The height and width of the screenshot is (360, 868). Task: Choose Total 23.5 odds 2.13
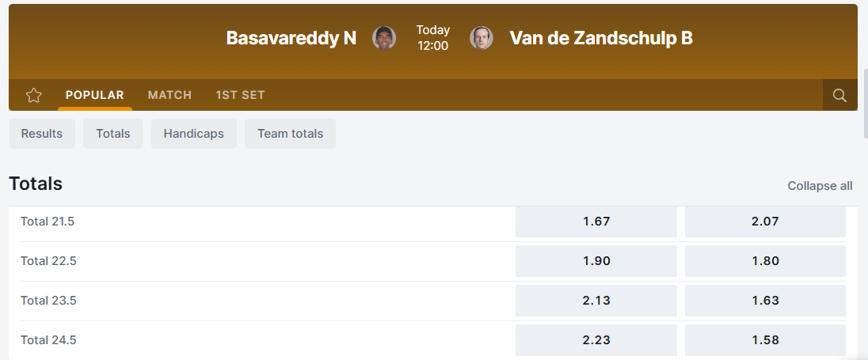point(596,301)
